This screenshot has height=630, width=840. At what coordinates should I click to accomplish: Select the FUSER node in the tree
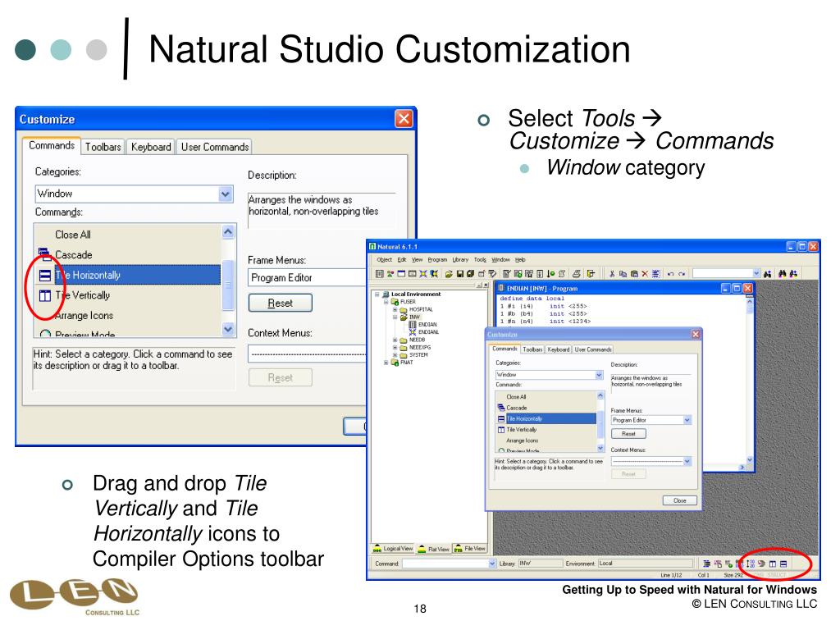coord(409,302)
